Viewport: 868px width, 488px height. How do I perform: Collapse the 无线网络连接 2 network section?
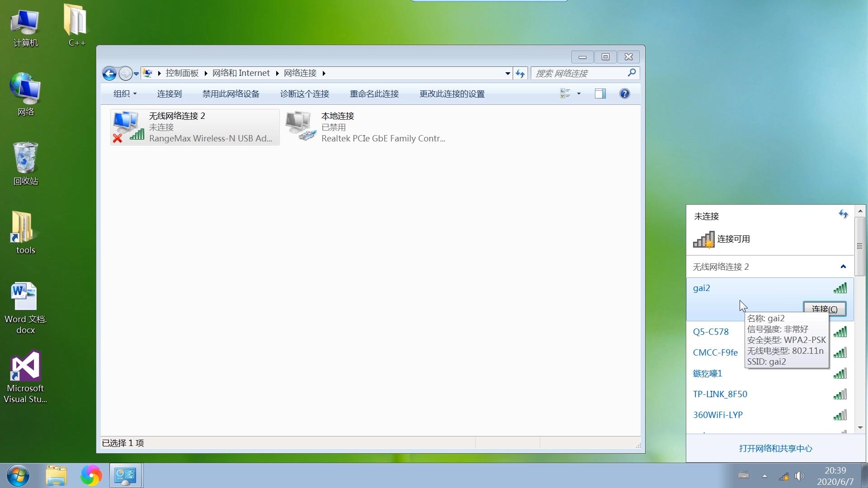tap(843, 267)
